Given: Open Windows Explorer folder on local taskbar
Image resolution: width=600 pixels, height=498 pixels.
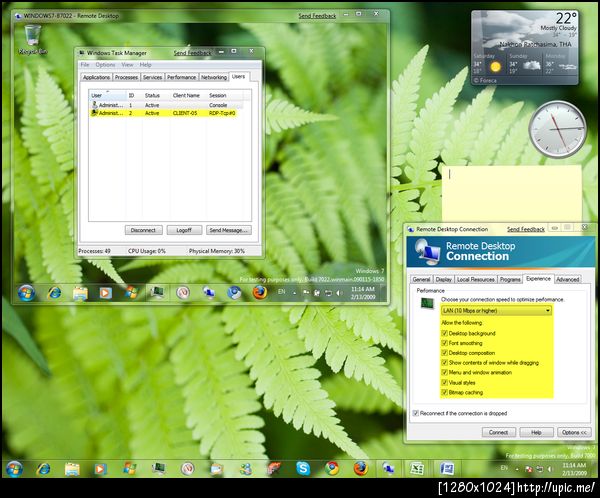Looking at the screenshot, I should [72, 469].
